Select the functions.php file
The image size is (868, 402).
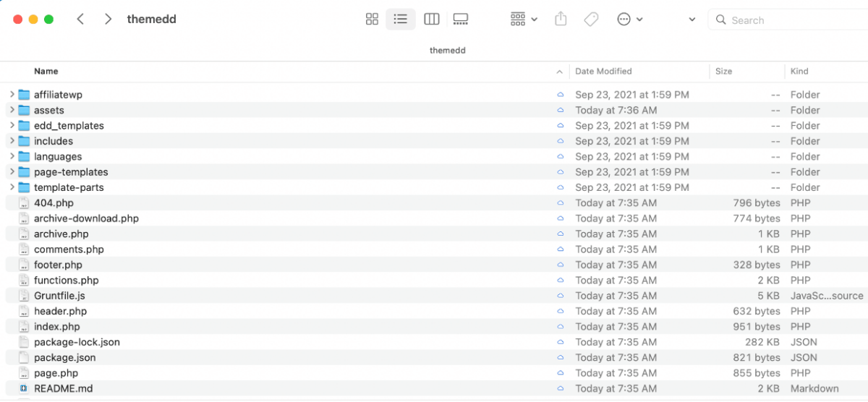tap(66, 281)
